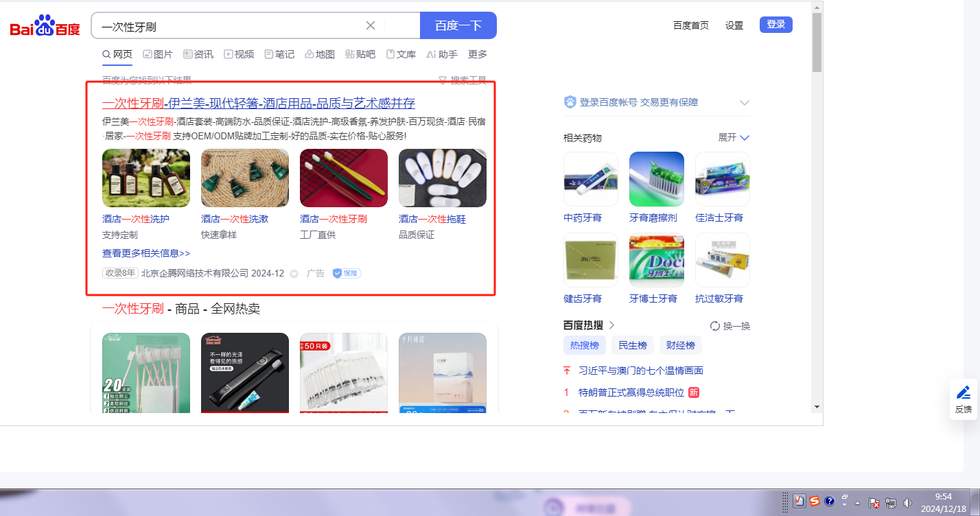Click the 收录8年 badge

coord(120,273)
